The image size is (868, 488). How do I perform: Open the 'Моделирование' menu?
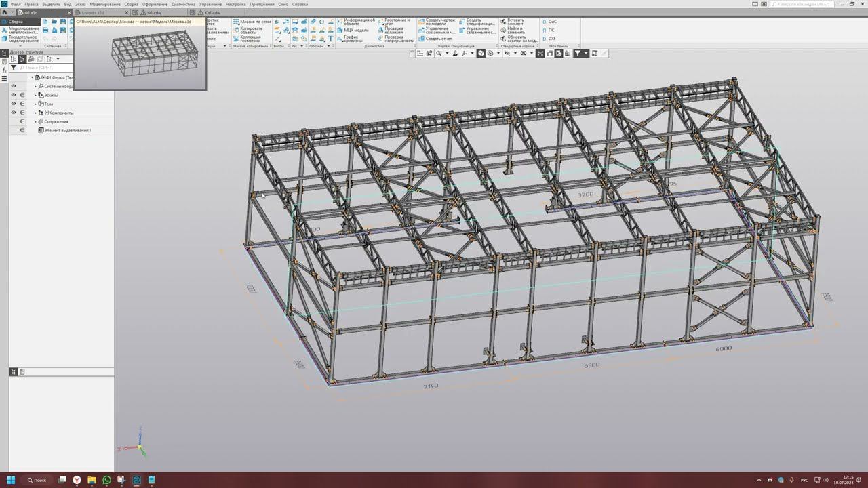point(104,4)
